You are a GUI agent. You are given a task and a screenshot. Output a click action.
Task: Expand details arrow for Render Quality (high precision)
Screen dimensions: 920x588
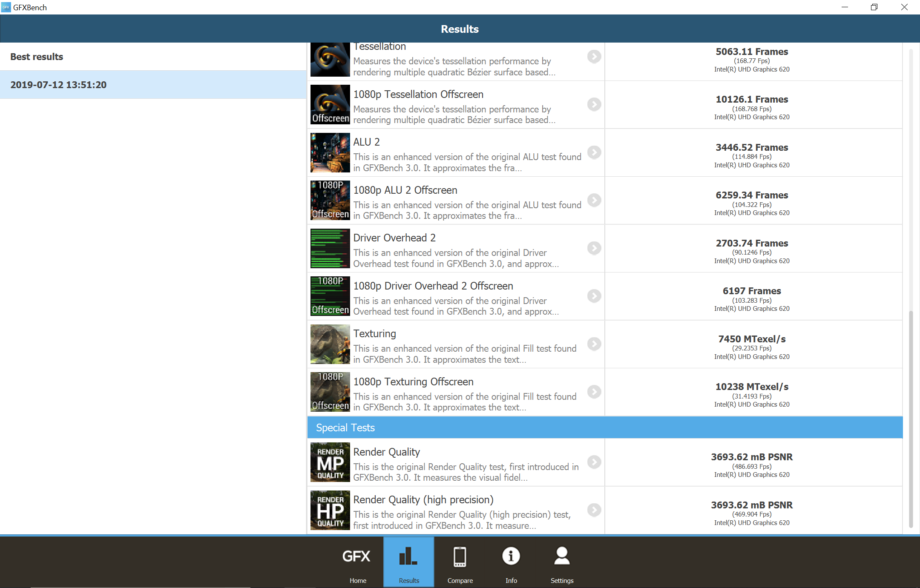tap(594, 510)
